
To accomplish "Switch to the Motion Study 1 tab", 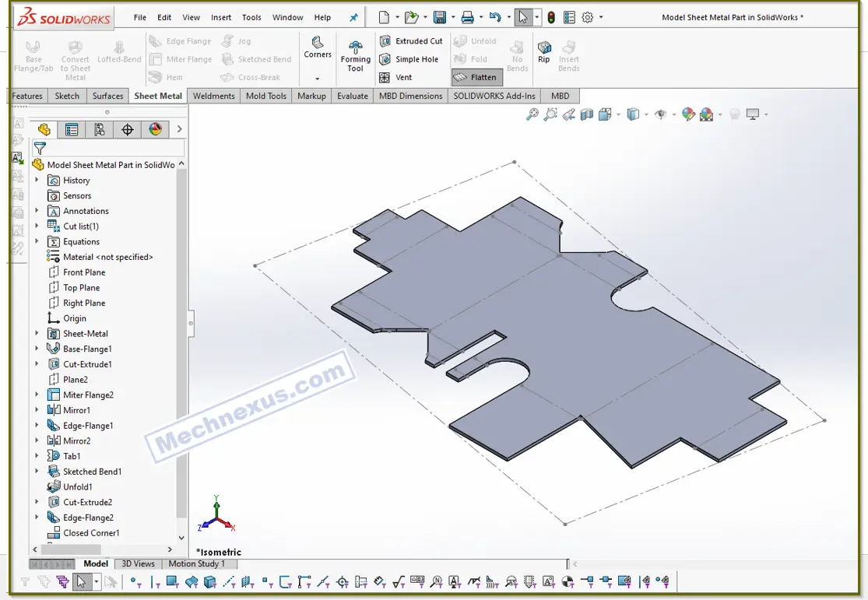I will 196,563.
